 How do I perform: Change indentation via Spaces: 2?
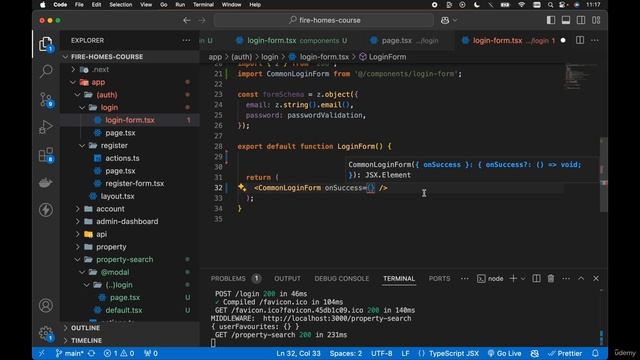[346, 353]
